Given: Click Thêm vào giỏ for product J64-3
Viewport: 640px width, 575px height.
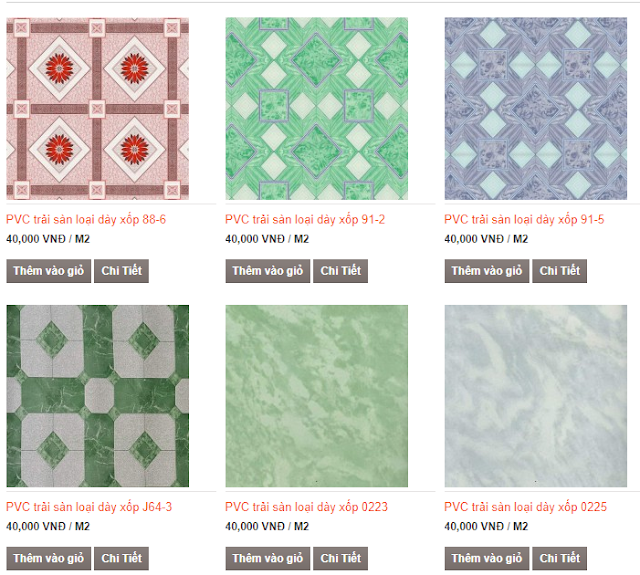Looking at the screenshot, I should pyautogui.click(x=49, y=558).
